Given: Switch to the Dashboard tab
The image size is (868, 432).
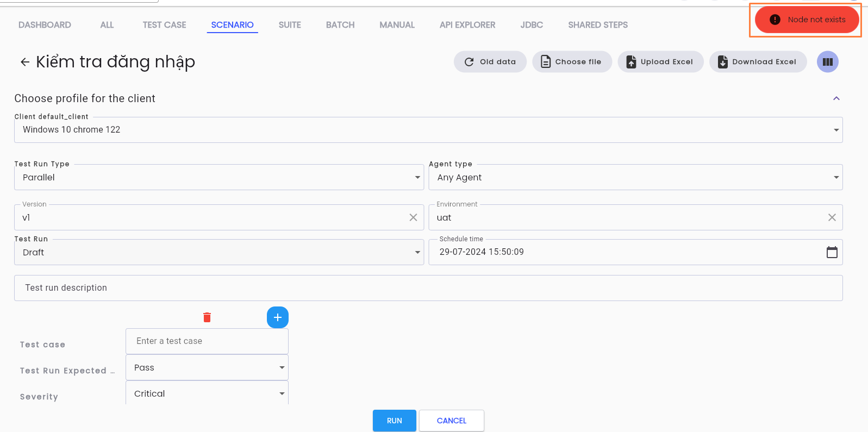Looking at the screenshot, I should pyautogui.click(x=45, y=25).
